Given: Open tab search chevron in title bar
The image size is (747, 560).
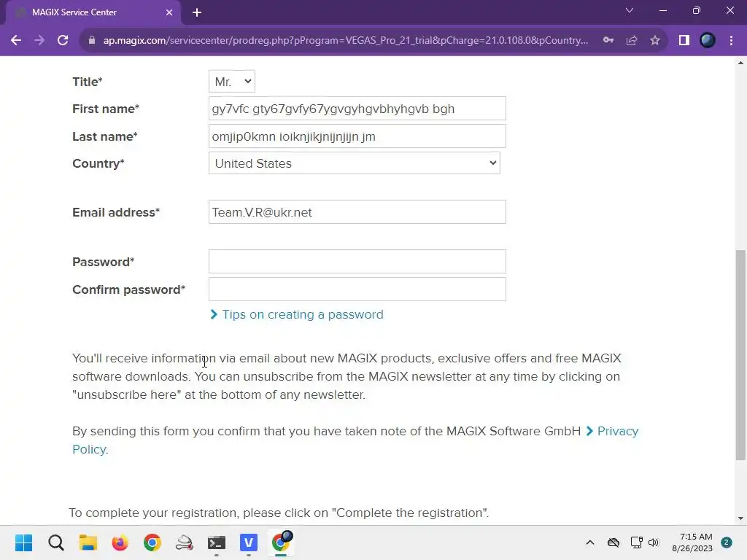Looking at the screenshot, I should click(x=630, y=10).
